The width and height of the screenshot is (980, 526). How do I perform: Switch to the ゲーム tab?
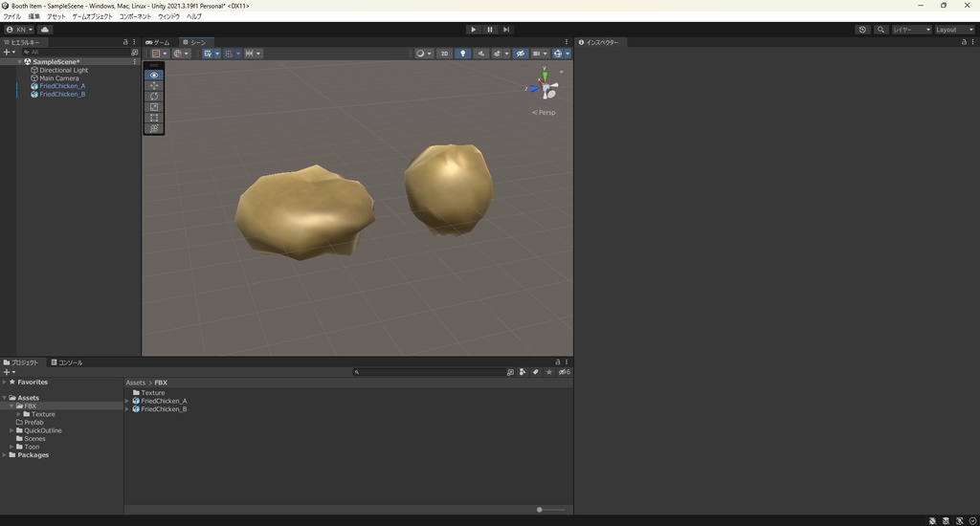pyautogui.click(x=158, y=42)
